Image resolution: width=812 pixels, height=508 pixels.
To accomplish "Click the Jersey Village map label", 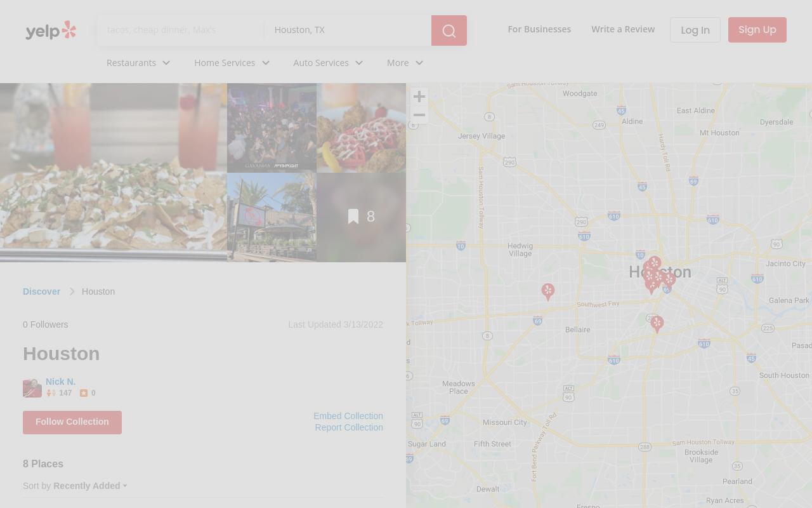I will 481,136.
